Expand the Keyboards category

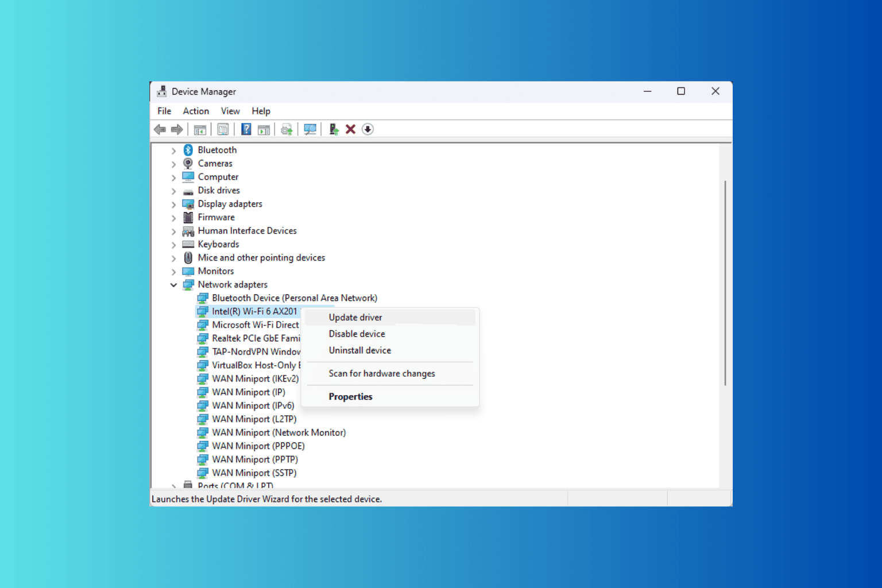point(173,245)
